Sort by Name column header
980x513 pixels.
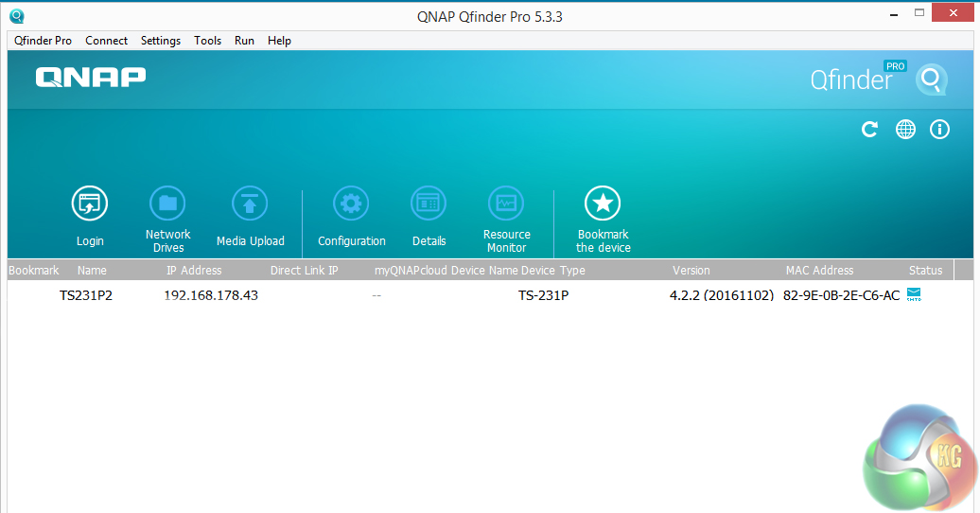(92, 271)
